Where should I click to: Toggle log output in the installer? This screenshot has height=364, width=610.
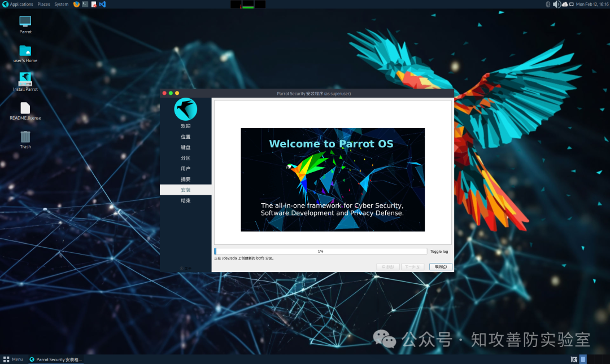click(x=439, y=251)
